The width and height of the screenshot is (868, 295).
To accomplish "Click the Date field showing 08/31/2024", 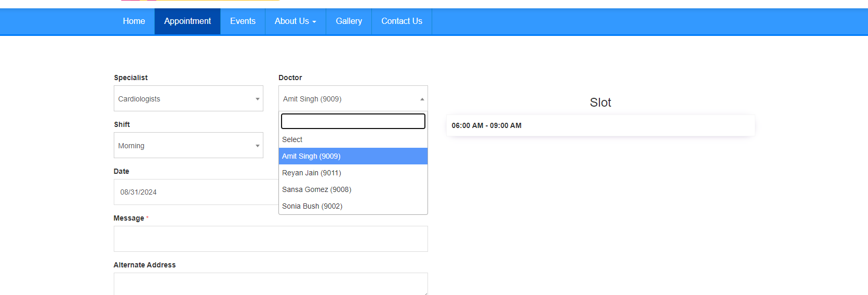I will click(196, 192).
